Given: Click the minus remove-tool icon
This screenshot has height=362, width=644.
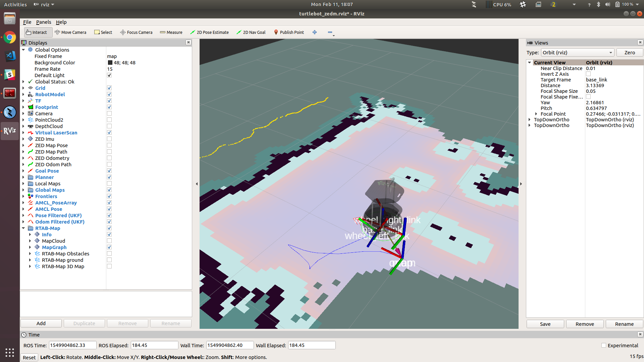Looking at the screenshot, I should tap(330, 32).
